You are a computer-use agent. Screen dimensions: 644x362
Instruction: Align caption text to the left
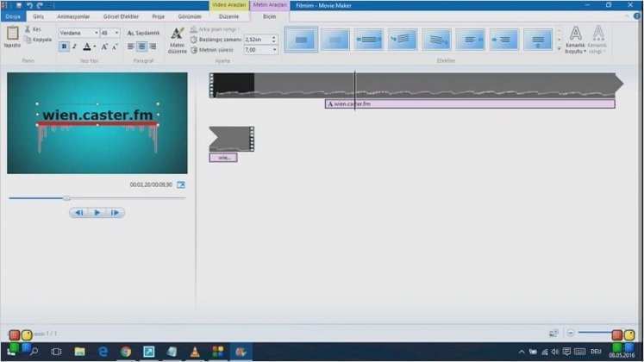coord(130,47)
